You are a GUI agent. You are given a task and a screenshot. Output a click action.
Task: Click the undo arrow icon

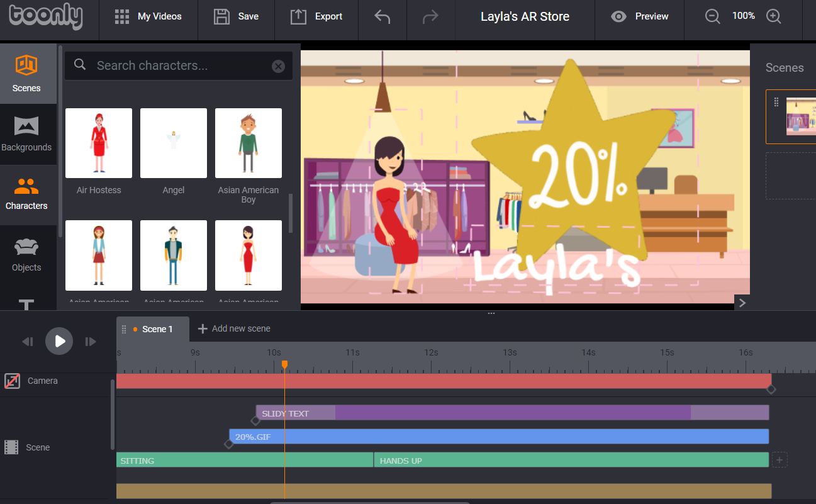point(383,17)
